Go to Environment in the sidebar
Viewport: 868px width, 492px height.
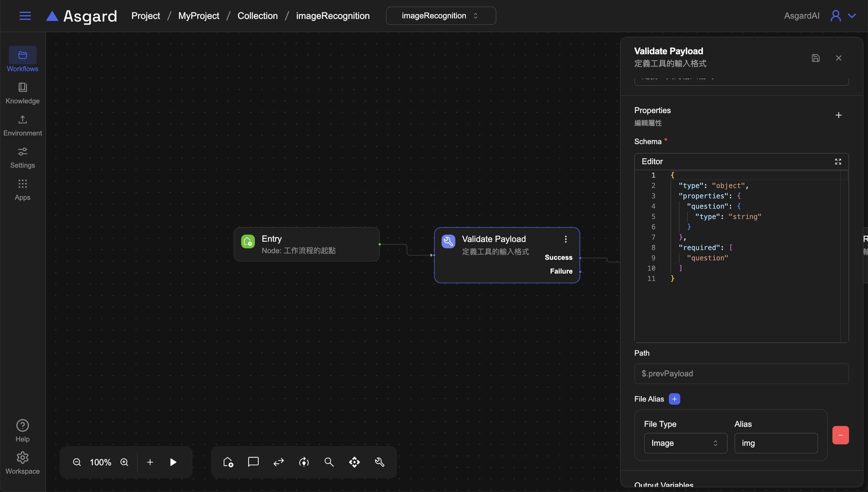22,125
